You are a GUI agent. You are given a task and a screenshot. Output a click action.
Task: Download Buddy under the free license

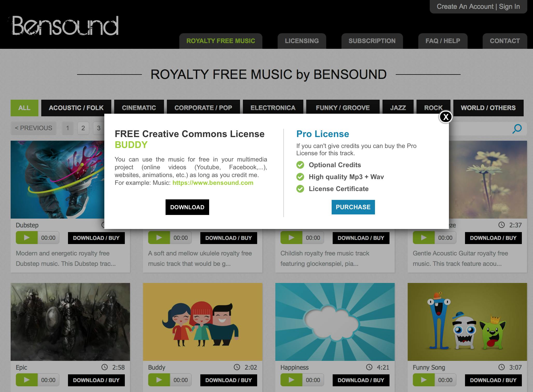(x=187, y=207)
